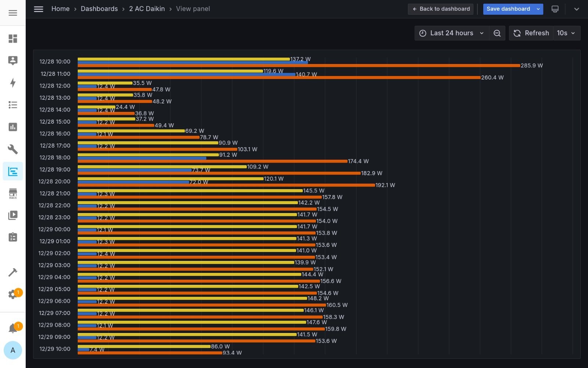Click the Energy lightning bolt icon
The height and width of the screenshot is (368, 588).
point(13,83)
